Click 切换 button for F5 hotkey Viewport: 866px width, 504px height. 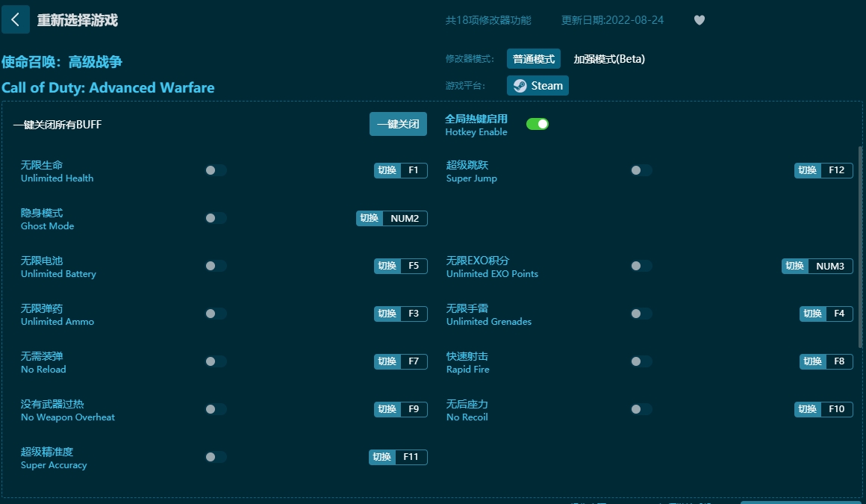tap(387, 266)
